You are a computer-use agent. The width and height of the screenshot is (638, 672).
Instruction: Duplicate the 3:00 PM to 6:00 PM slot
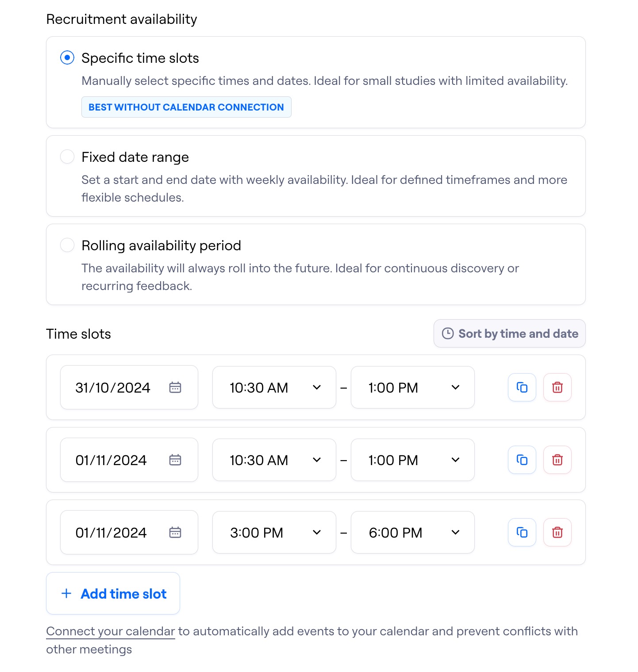[x=522, y=532]
